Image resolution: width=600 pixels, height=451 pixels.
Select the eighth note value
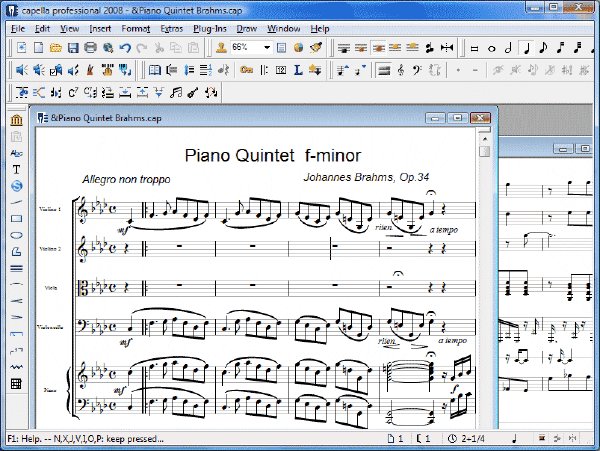point(543,48)
